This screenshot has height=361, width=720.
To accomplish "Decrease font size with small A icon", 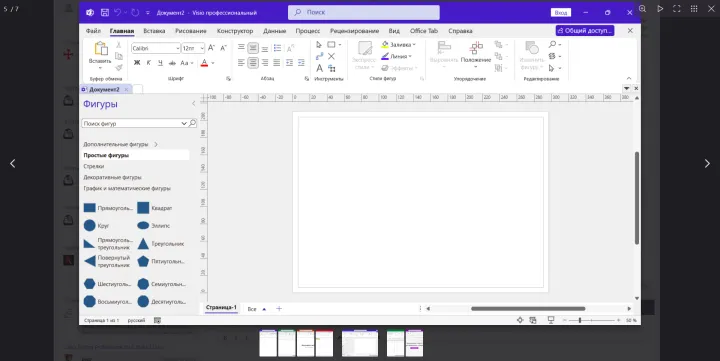I will [223, 48].
